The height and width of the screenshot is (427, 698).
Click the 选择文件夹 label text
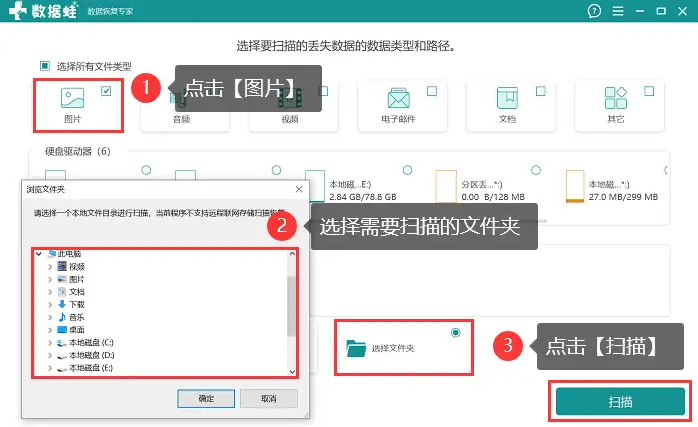[393, 348]
